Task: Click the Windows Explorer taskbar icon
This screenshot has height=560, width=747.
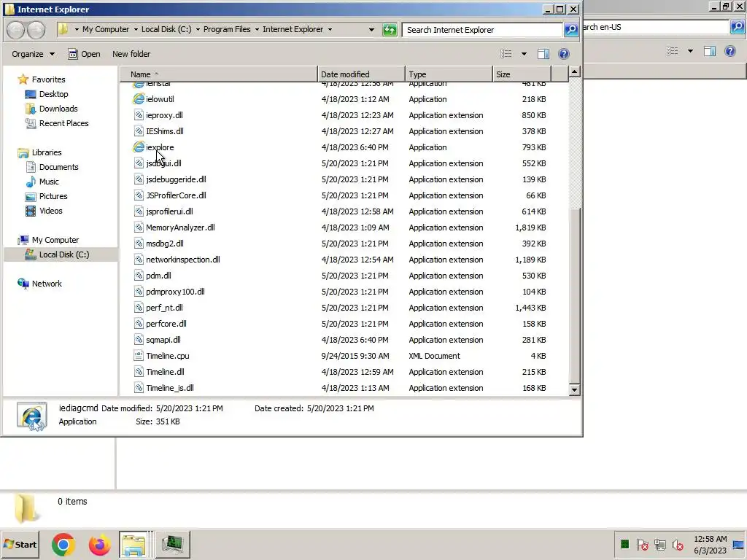Action: [x=133, y=544]
